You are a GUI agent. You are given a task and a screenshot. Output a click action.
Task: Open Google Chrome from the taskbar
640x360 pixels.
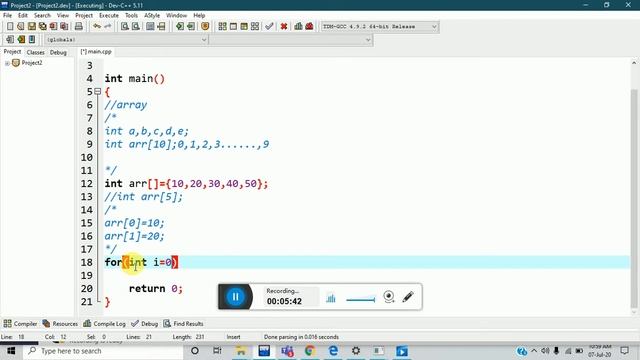(310, 351)
